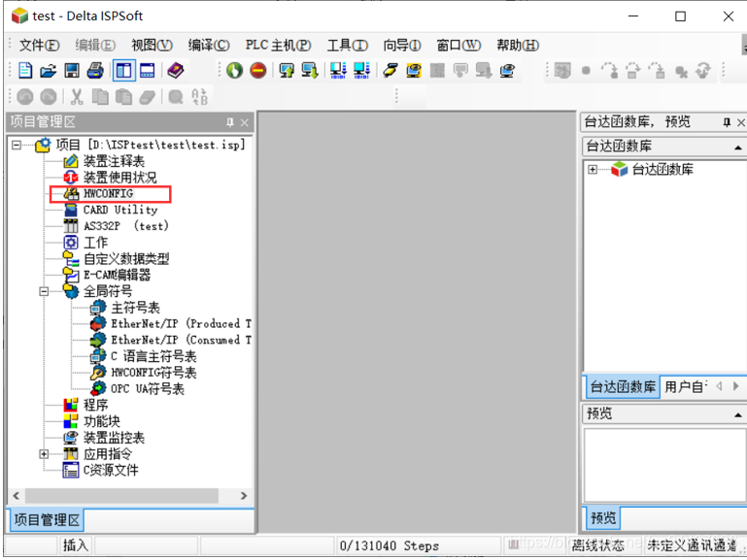Click the second online monitor icon
This screenshot has height=560, width=747.
361,71
